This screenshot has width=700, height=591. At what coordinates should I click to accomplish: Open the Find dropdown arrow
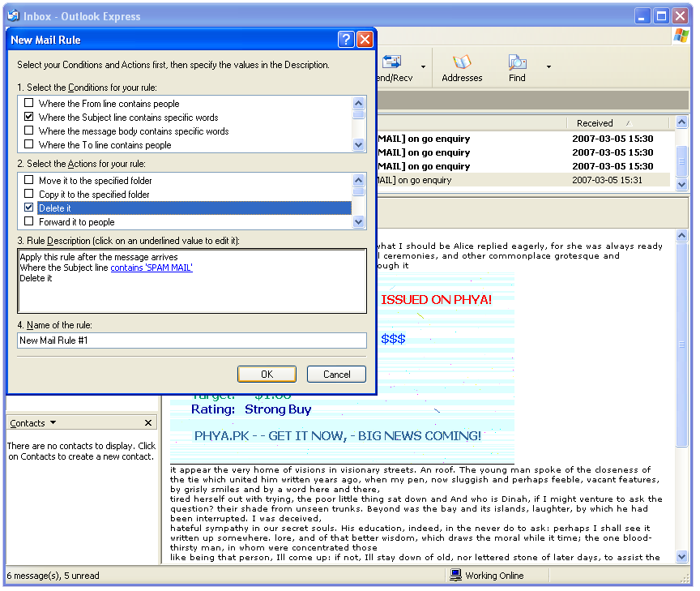(x=548, y=67)
